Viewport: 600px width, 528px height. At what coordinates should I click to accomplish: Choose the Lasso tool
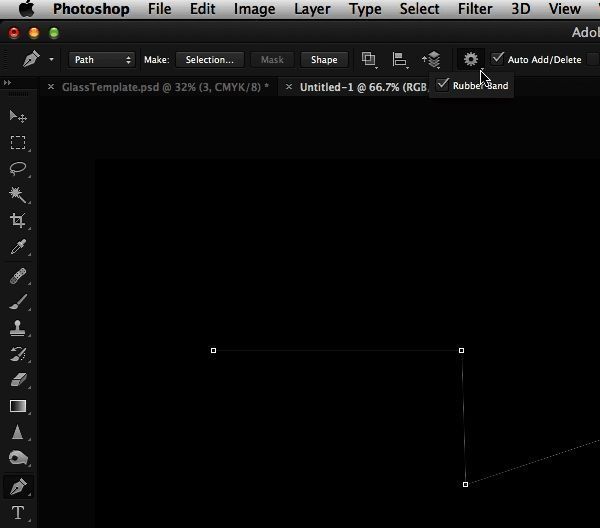tap(18, 169)
